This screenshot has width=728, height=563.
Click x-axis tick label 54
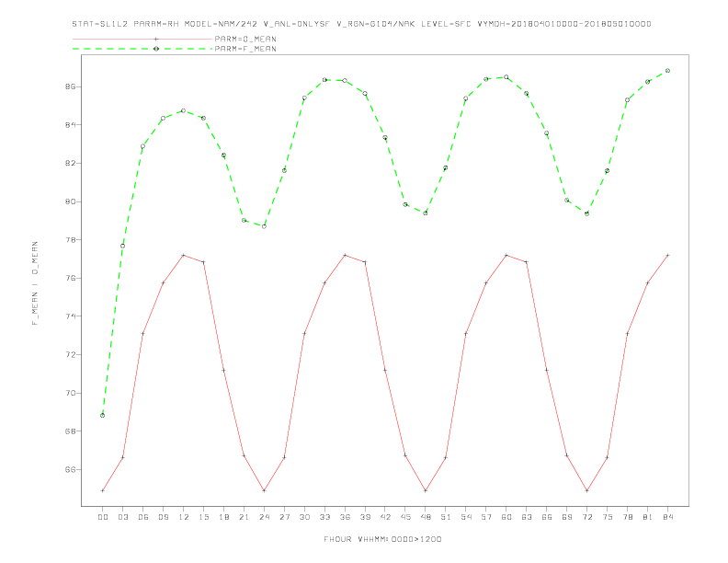[x=466, y=517]
